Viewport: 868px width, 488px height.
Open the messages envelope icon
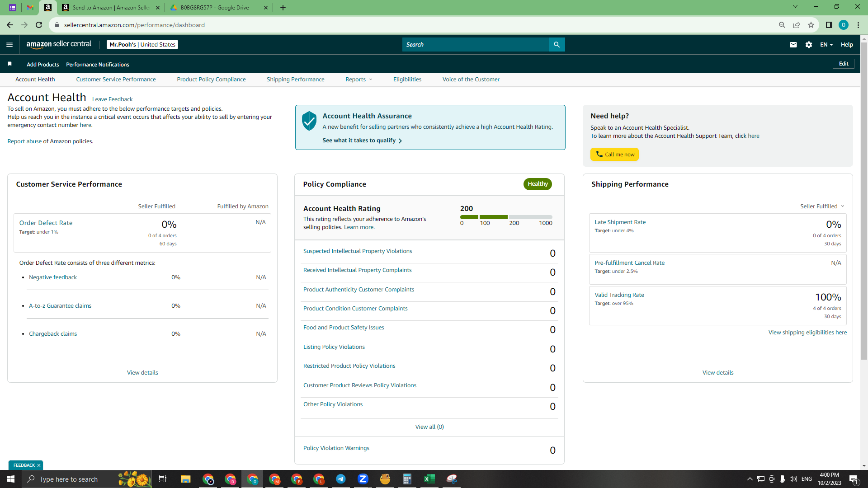click(793, 44)
